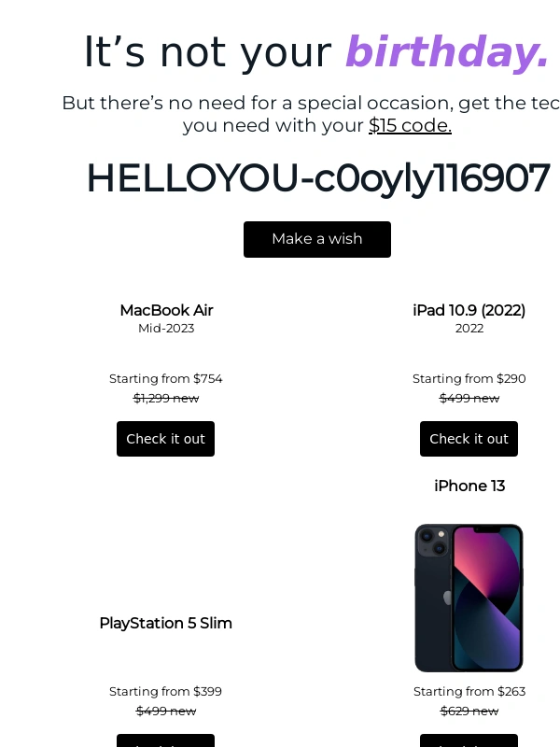560x747 pixels.
Task: Click the HELLOYOU promo code text
Action: tap(318, 178)
